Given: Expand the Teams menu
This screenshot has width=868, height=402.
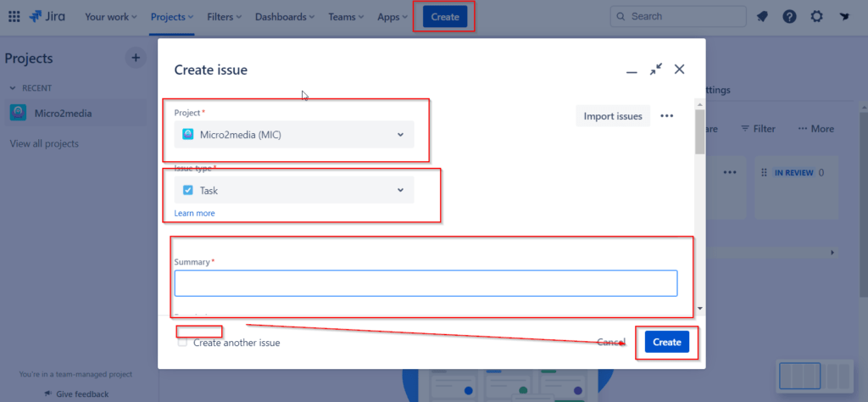Looking at the screenshot, I should [346, 17].
